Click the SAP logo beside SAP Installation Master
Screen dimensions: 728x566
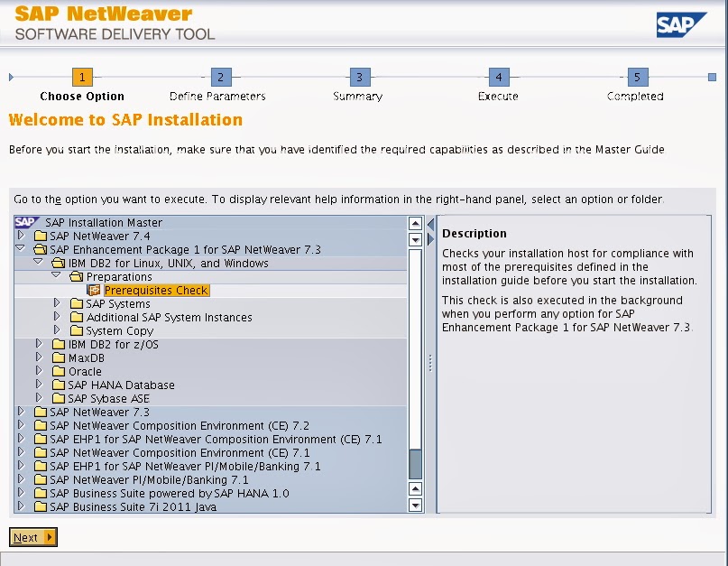[x=24, y=222]
